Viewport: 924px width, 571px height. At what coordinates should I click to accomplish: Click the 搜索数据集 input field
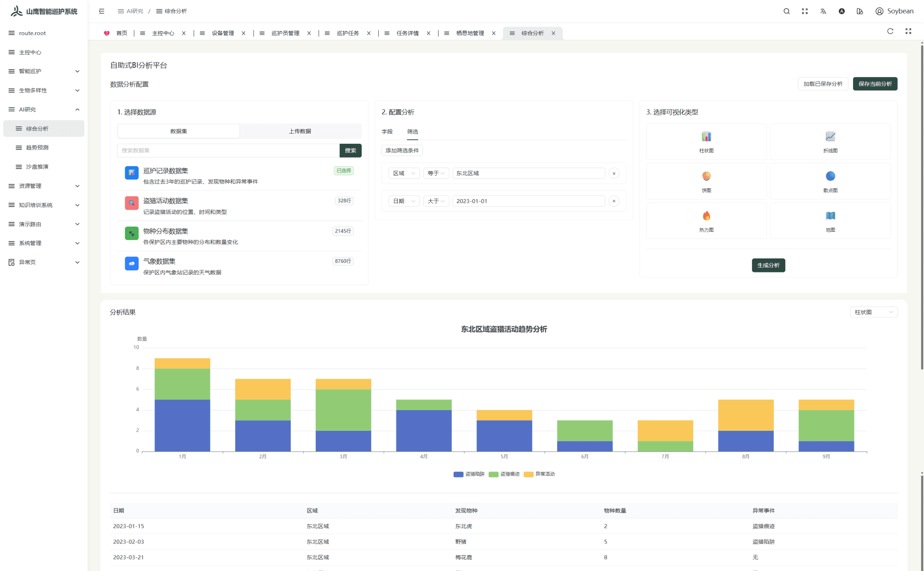[x=228, y=151]
